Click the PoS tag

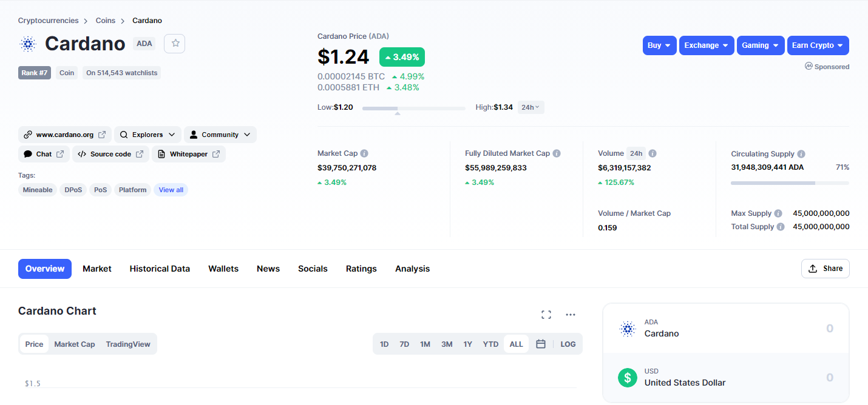point(101,190)
